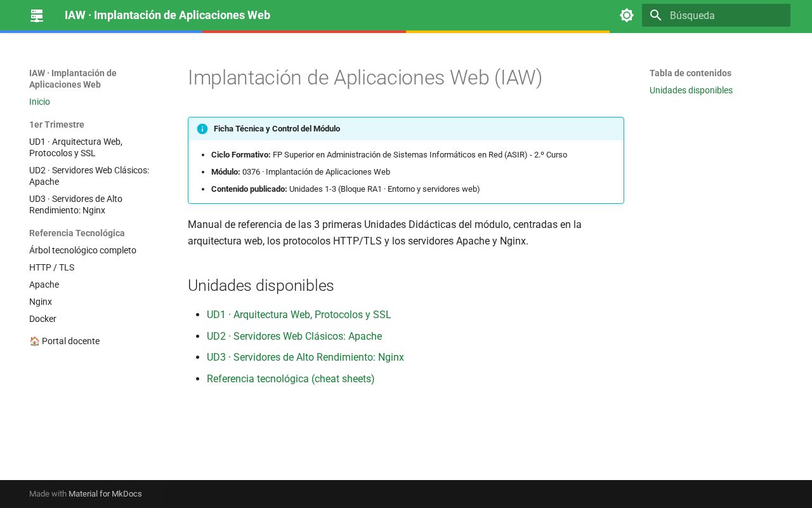Jump to Unidades disponibles in table of contents
The height and width of the screenshot is (508, 812).
[691, 90]
